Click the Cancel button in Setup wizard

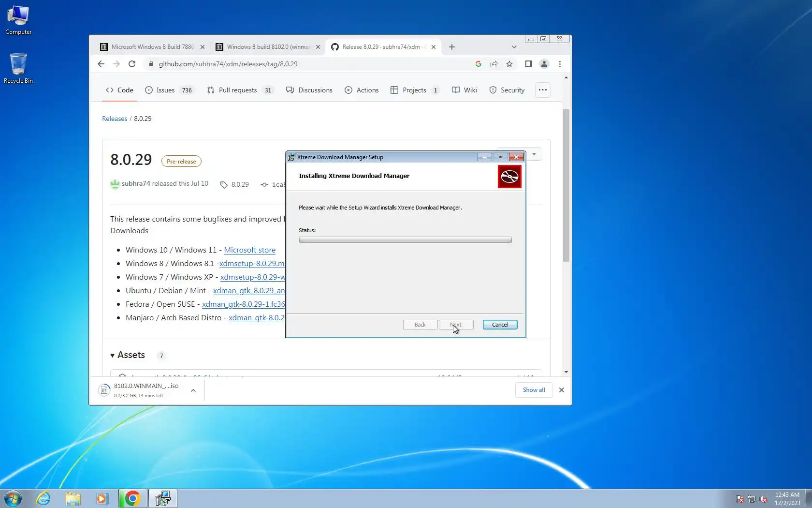point(500,325)
